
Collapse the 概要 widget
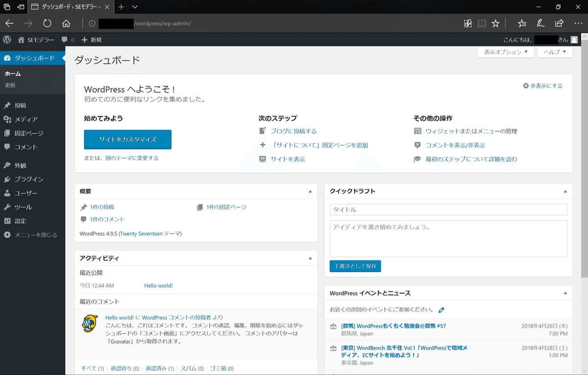(x=310, y=191)
